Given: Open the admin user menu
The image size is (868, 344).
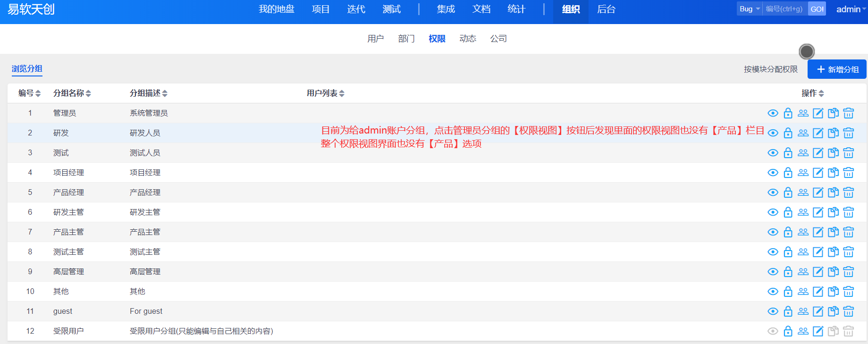Looking at the screenshot, I should [x=851, y=9].
